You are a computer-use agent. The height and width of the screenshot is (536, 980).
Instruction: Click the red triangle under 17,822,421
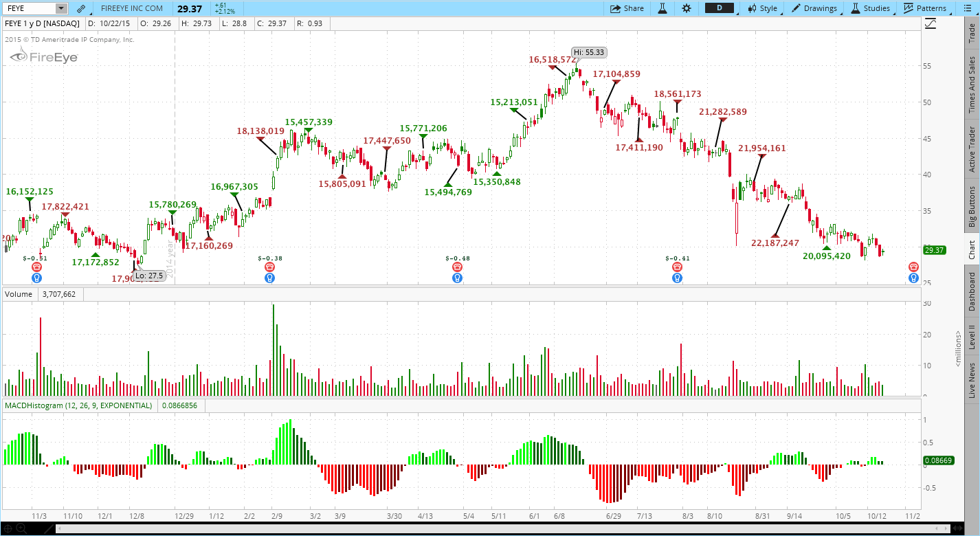coord(65,214)
